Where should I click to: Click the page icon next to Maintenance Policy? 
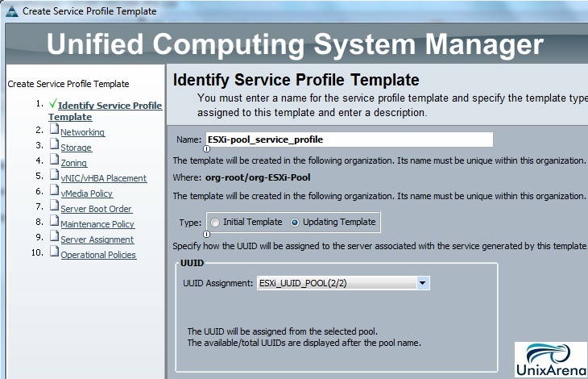55,221
